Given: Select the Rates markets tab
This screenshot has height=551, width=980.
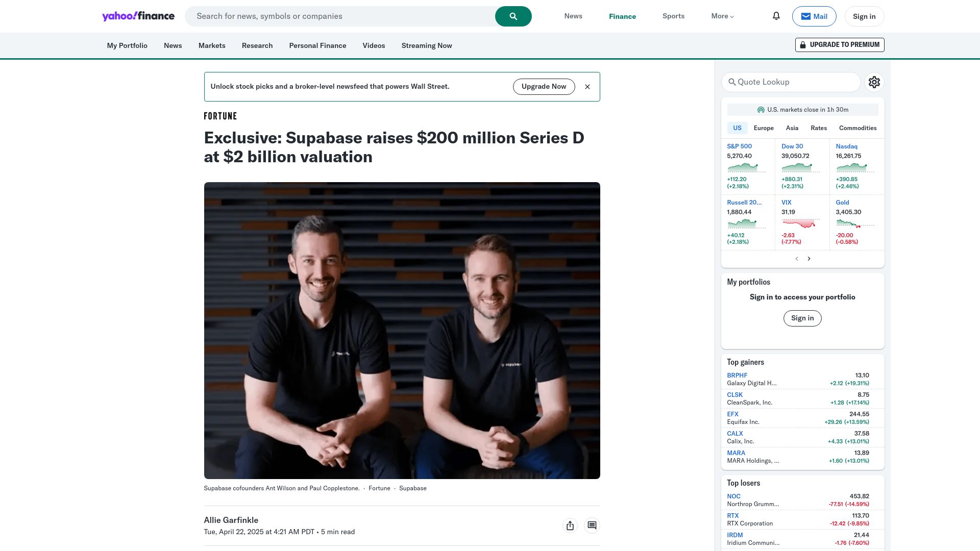Looking at the screenshot, I should pyautogui.click(x=819, y=128).
